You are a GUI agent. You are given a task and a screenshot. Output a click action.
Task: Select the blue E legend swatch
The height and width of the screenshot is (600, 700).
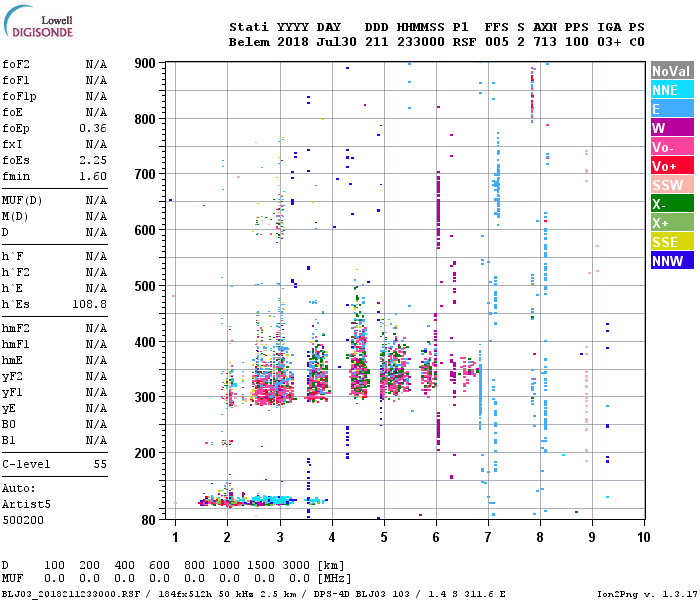coord(672,109)
